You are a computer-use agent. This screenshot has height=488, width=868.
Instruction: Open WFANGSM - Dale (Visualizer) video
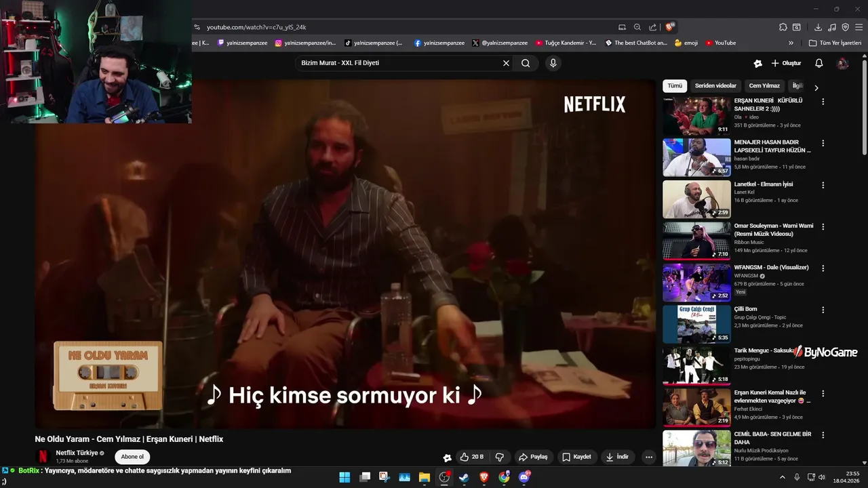click(x=696, y=283)
